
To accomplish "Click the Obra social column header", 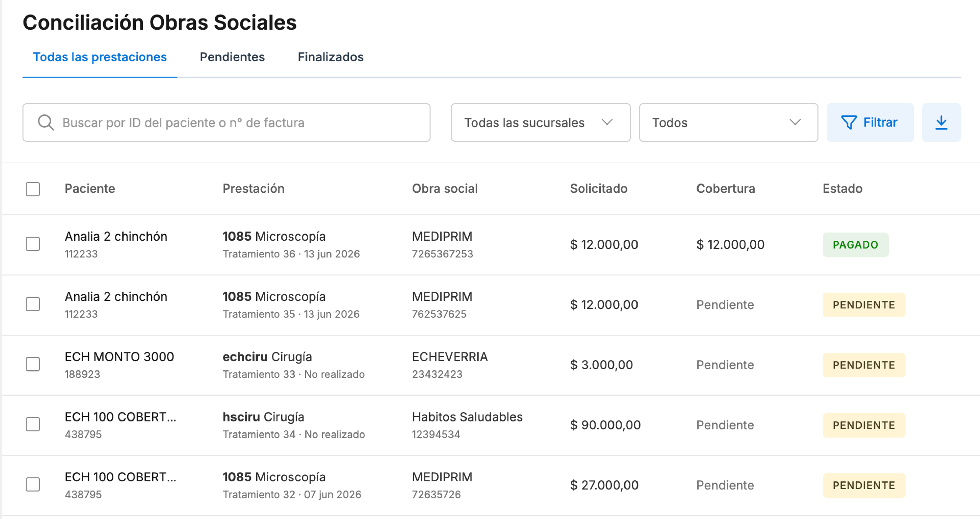I will point(445,189).
